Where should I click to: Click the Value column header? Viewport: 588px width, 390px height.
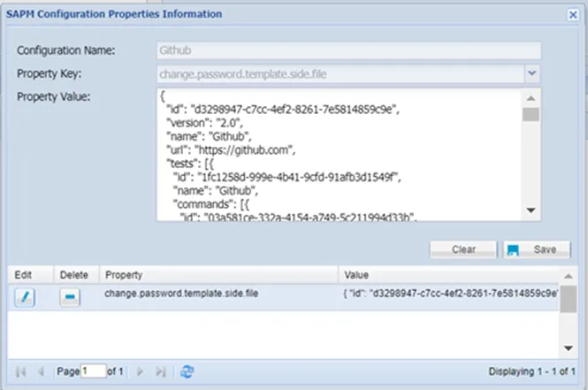click(448, 275)
